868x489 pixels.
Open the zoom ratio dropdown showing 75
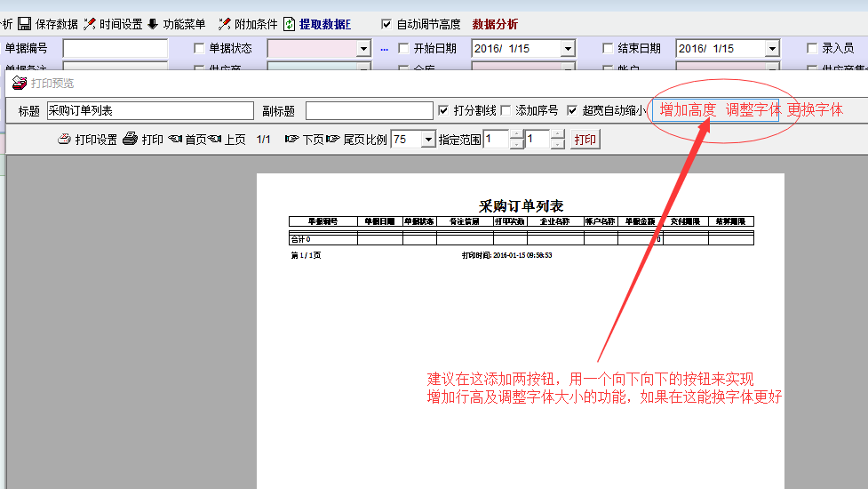428,140
